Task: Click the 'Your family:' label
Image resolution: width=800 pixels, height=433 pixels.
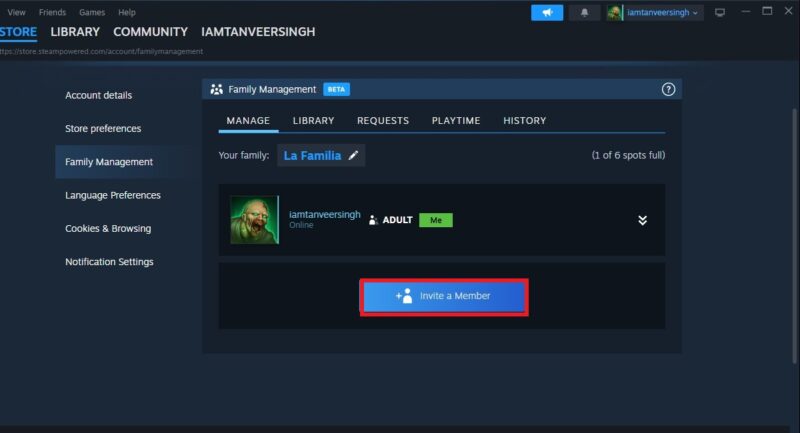Action: (243, 155)
